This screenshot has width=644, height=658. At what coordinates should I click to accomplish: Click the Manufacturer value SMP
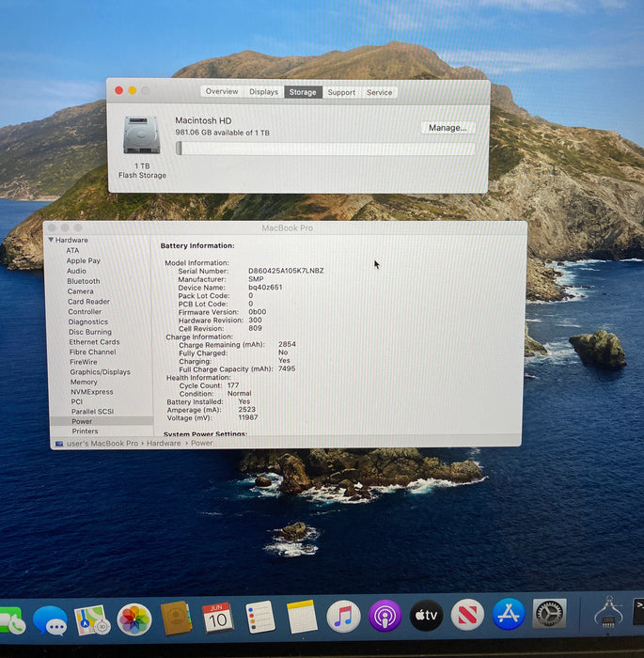tap(256, 279)
